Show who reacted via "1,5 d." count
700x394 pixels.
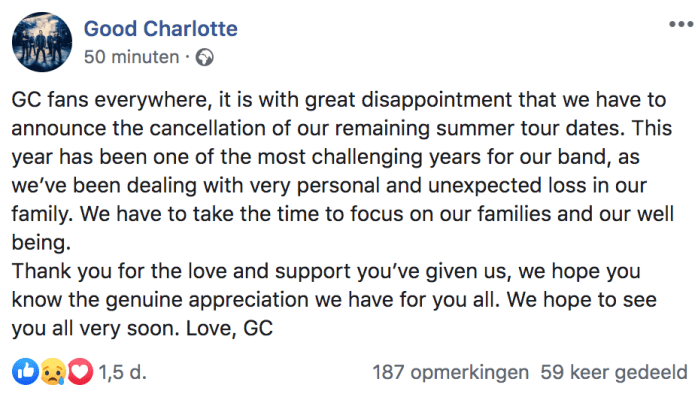click(122, 372)
